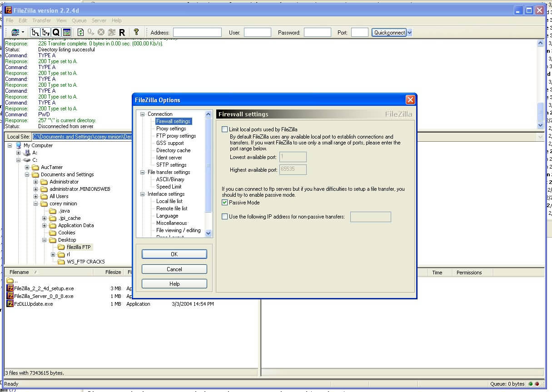Image resolution: width=552 pixels, height=392 pixels.
Task: Open the File menu
Action: [10, 20]
